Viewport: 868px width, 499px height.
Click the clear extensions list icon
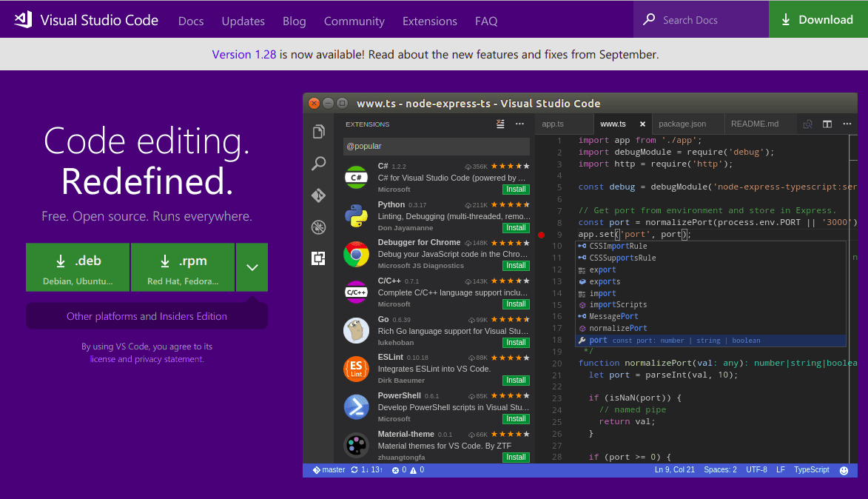tap(500, 124)
